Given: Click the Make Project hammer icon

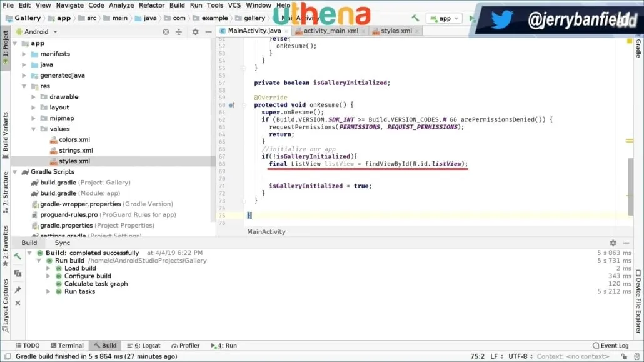Looking at the screenshot, I should click(415, 18).
